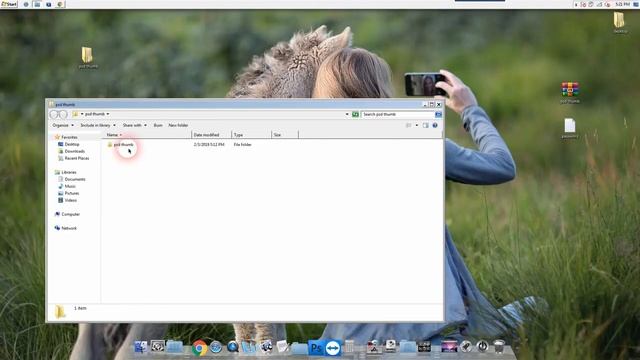Select Libraries in the navigation pane

[x=66, y=172]
